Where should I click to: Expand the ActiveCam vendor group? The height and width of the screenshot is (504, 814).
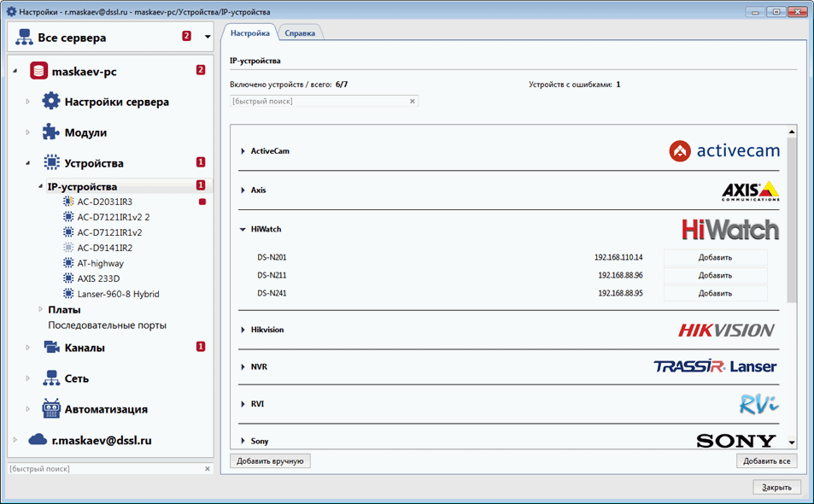coord(243,151)
